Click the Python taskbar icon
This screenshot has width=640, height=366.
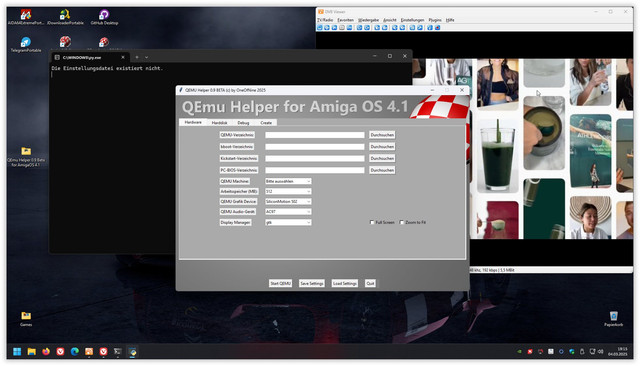133,351
